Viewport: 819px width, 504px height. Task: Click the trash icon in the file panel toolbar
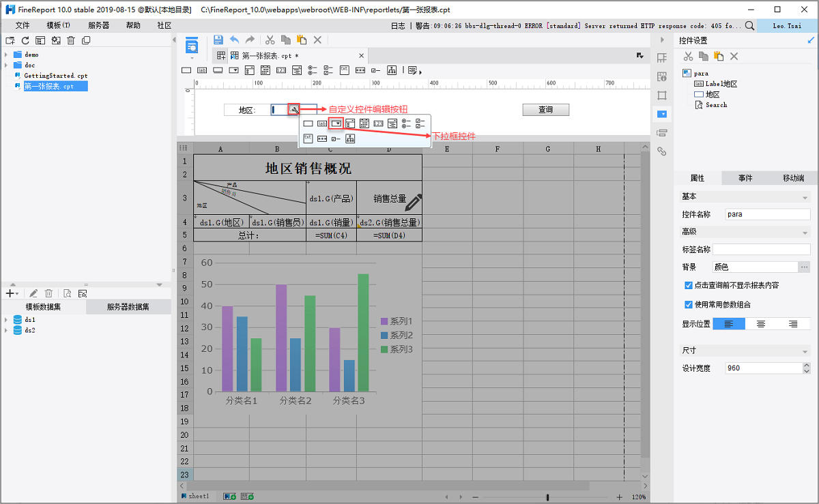(71, 41)
